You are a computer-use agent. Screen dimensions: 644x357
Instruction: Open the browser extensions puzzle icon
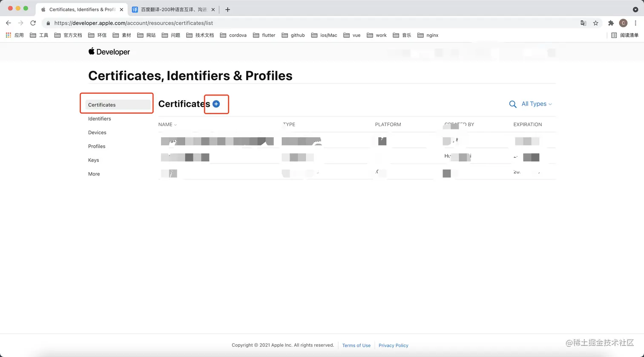611,23
